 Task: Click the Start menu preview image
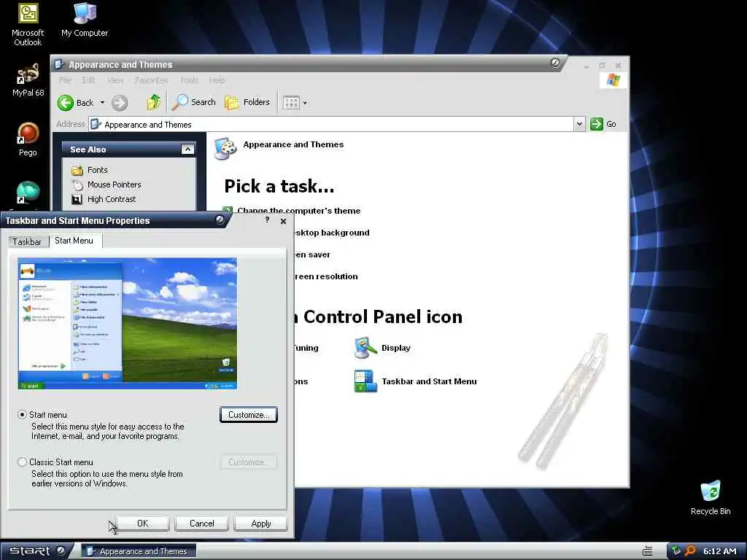click(x=128, y=323)
